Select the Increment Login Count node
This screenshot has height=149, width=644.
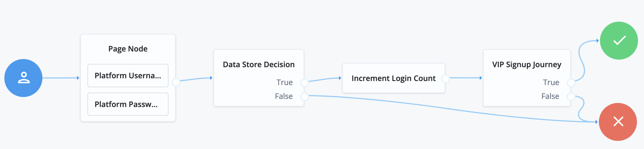(x=393, y=78)
